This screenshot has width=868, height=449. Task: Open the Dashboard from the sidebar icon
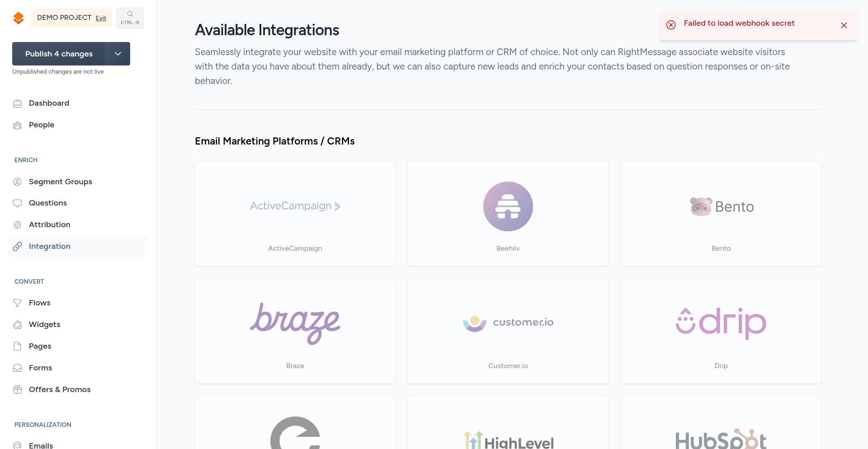pyautogui.click(x=17, y=103)
